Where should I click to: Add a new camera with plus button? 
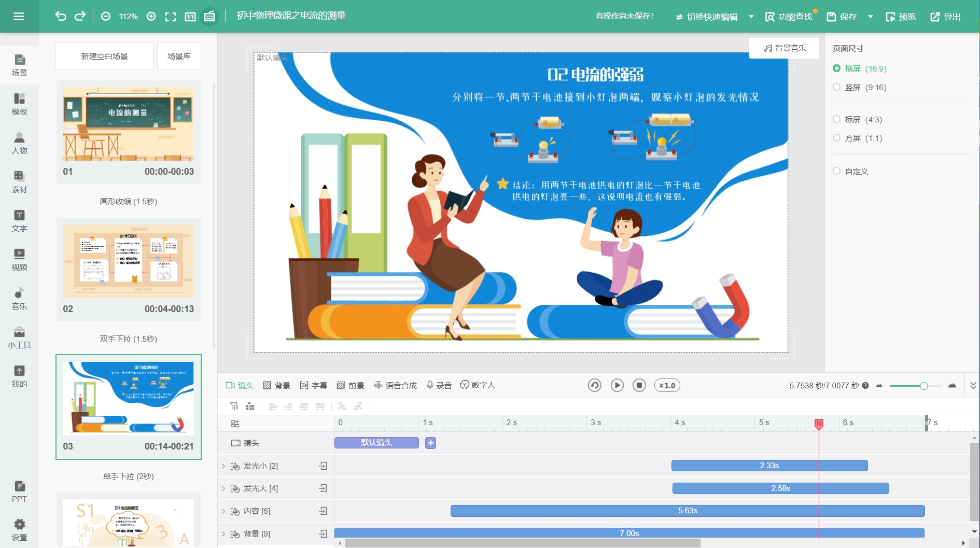(x=430, y=443)
